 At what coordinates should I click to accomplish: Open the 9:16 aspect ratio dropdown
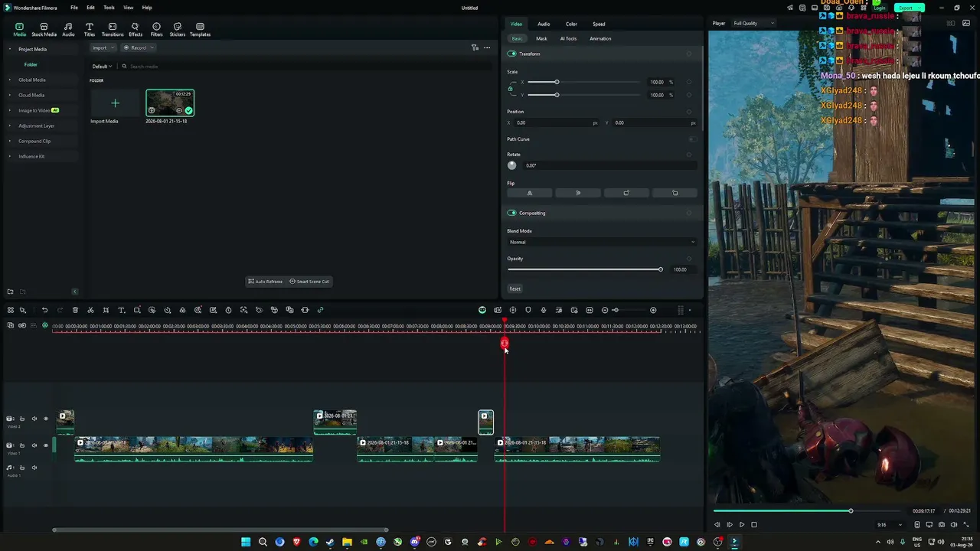[888, 525]
